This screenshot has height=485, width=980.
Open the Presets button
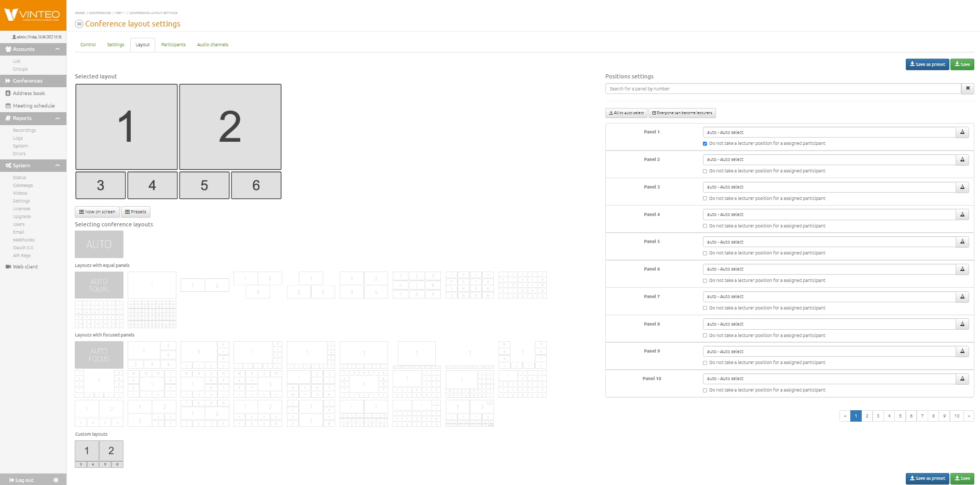pos(135,212)
